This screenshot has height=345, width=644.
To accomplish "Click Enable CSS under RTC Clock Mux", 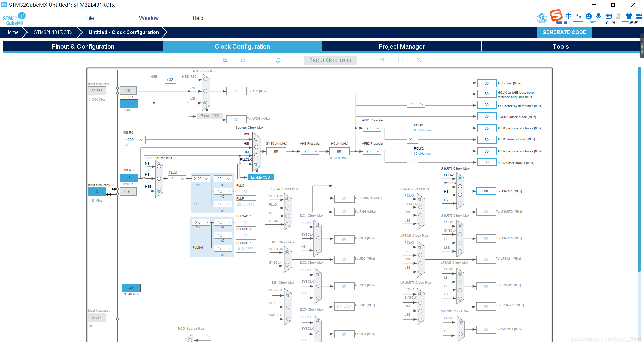I will tap(210, 116).
